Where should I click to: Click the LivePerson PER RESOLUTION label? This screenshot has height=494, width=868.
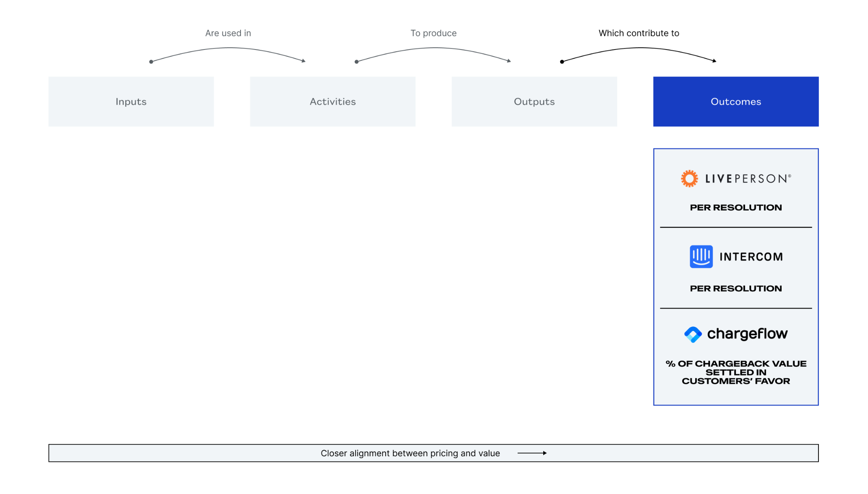[736, 207]
